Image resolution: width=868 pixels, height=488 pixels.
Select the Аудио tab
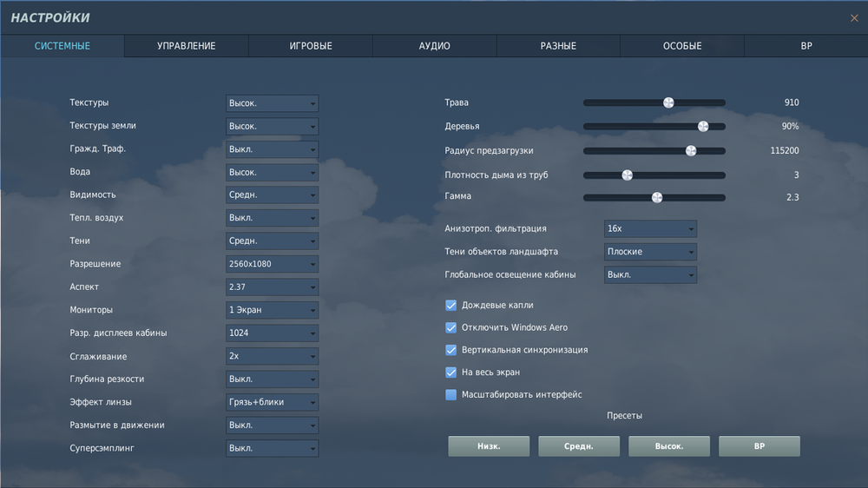click(435, 46)
